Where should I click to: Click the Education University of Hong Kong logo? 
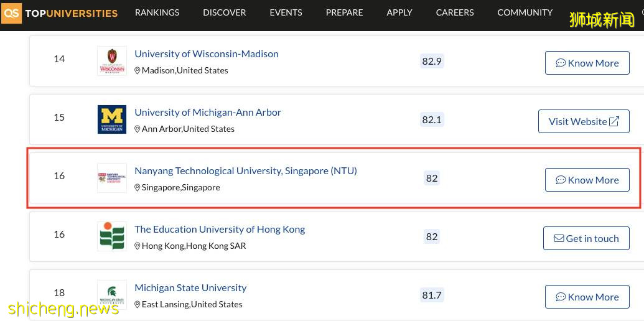tap(112, 236)
